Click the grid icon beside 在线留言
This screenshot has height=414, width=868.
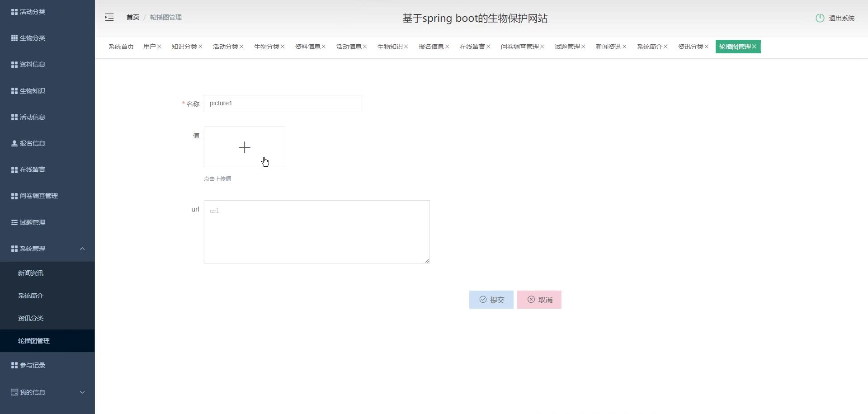(x=14, y=169)
